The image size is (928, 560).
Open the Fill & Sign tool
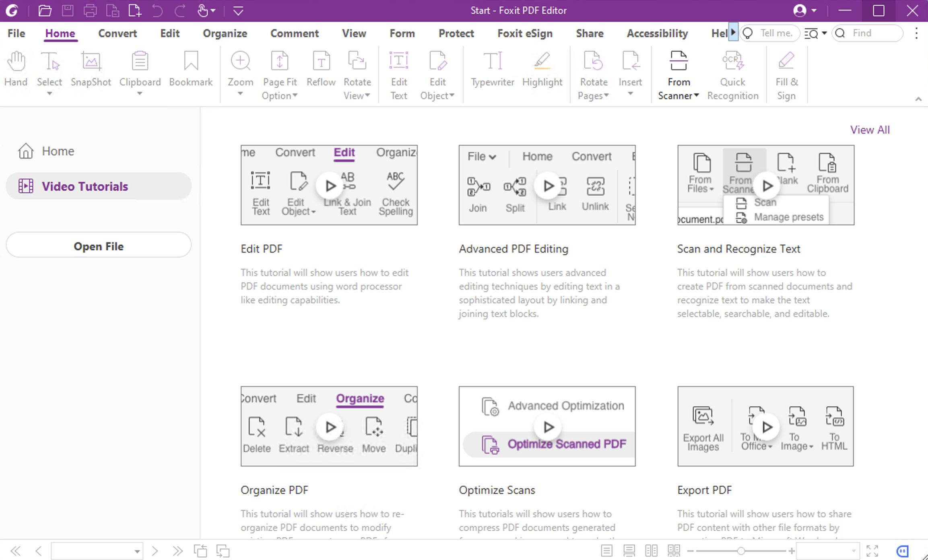tap(786, 75)
